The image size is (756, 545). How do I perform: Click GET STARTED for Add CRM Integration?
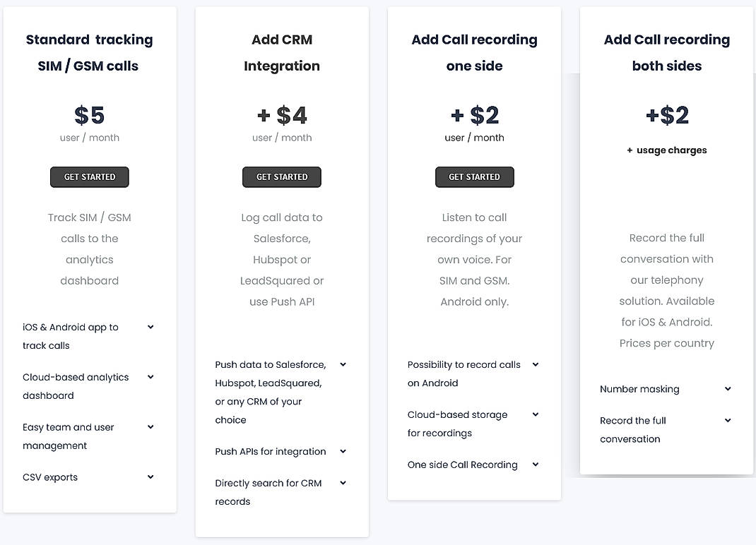tap(281, 176)
